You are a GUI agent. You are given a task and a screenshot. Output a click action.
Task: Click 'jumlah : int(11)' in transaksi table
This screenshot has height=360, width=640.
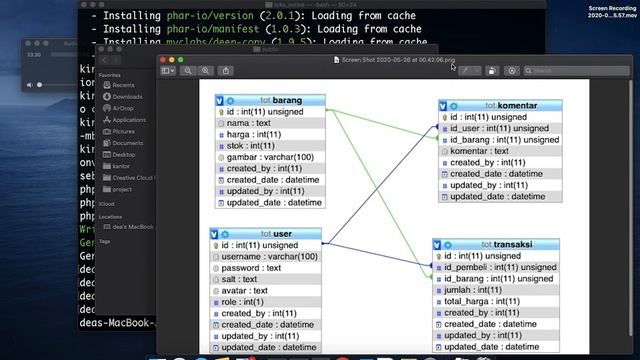coord(496,290)
